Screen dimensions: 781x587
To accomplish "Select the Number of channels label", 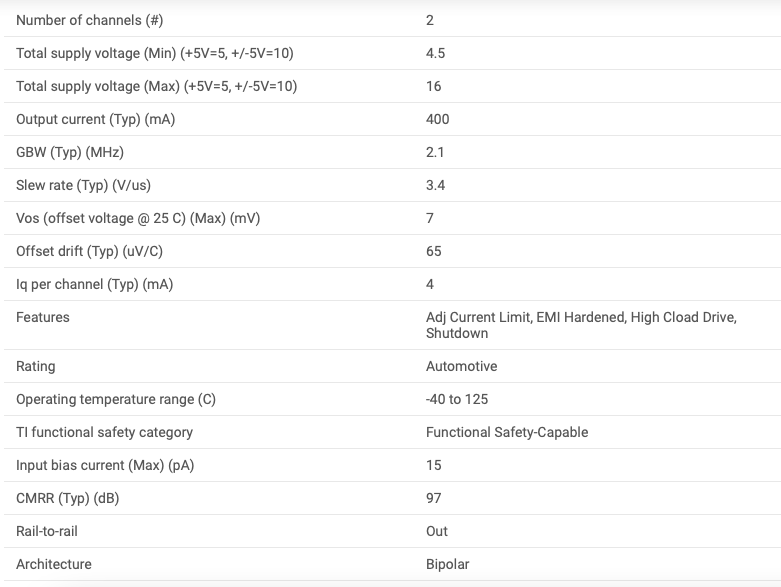I will [90, 20].
